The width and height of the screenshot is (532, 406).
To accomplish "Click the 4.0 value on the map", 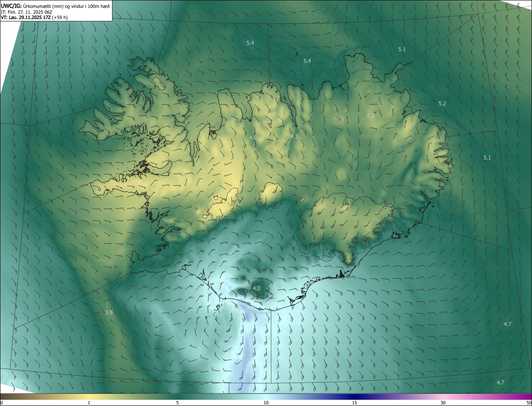I will point(253,137).
